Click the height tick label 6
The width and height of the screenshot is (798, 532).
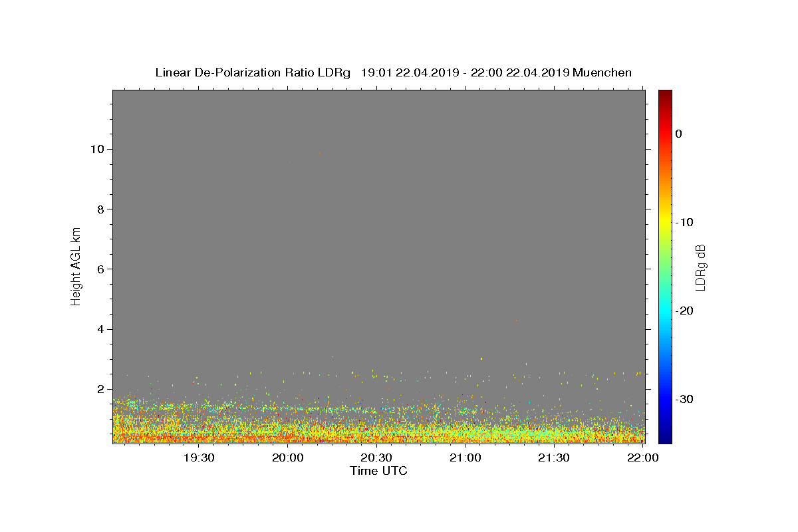[101, 269]
